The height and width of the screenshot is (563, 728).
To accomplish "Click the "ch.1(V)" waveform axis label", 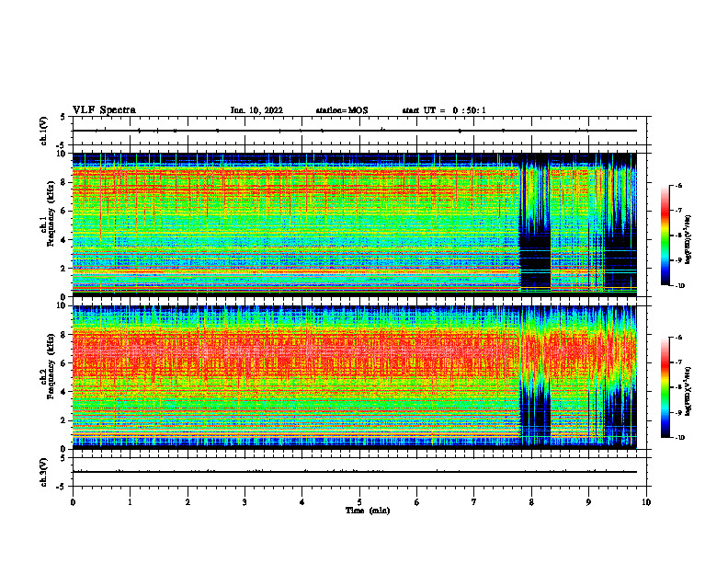I will (44, 131).
